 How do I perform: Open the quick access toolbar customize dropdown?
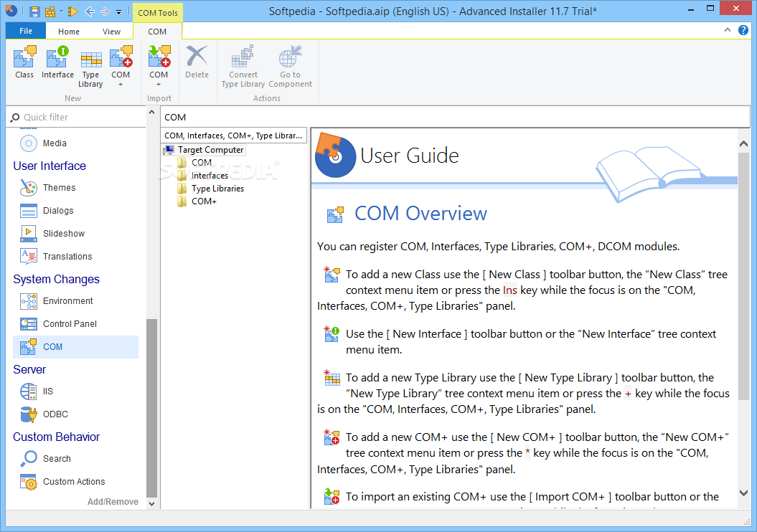point(119,11)
